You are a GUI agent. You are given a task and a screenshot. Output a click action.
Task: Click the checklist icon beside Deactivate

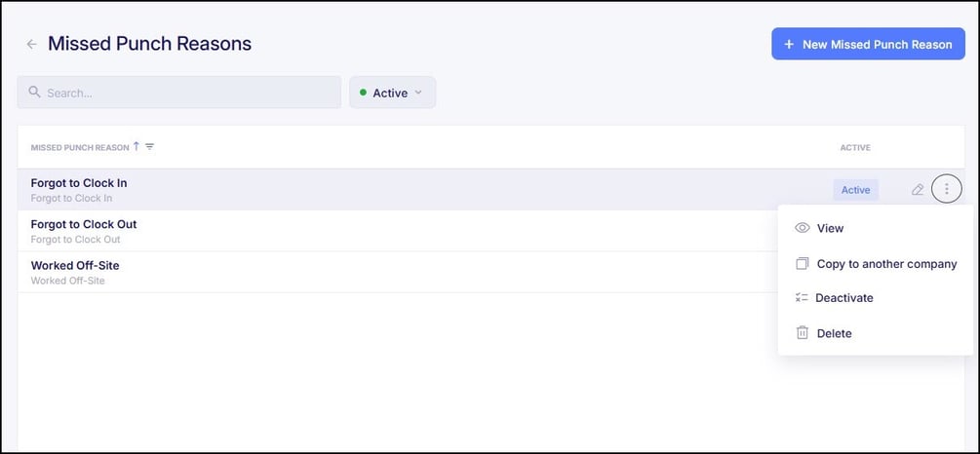(802, 298)
